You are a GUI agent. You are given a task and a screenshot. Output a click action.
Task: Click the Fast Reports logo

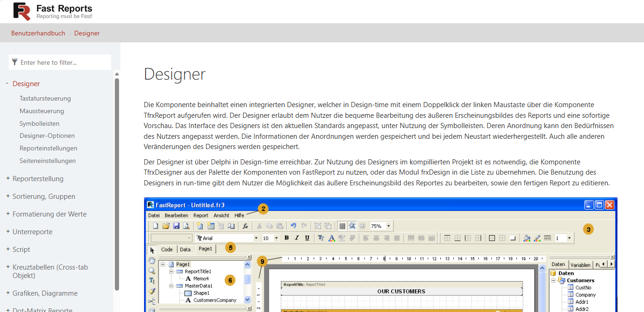pos(53,12)
